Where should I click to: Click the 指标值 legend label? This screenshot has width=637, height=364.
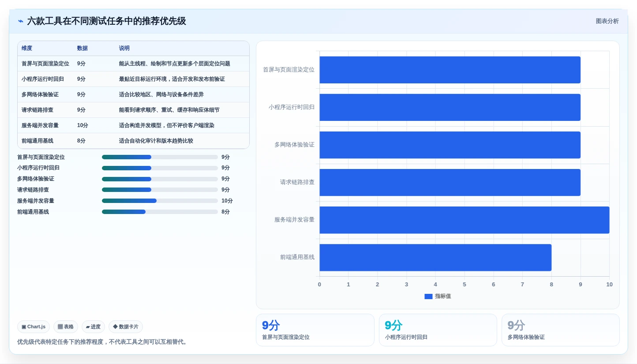pos(443,296)
